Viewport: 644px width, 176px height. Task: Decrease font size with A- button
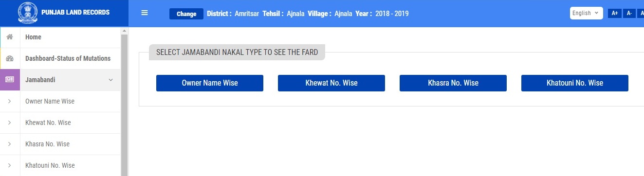click(x=629, y=13)
